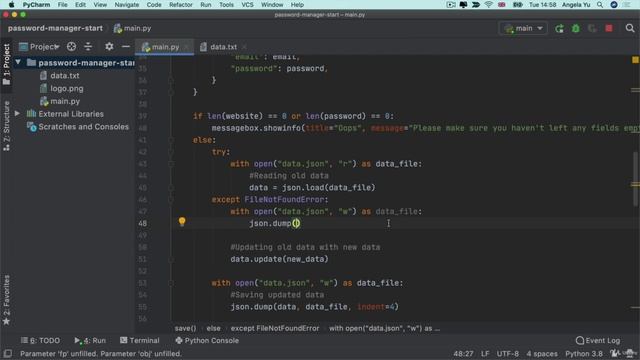Toggle fold marker at line 43
Image resolution: width=640 pixels, height=360 pixels.
171,164
